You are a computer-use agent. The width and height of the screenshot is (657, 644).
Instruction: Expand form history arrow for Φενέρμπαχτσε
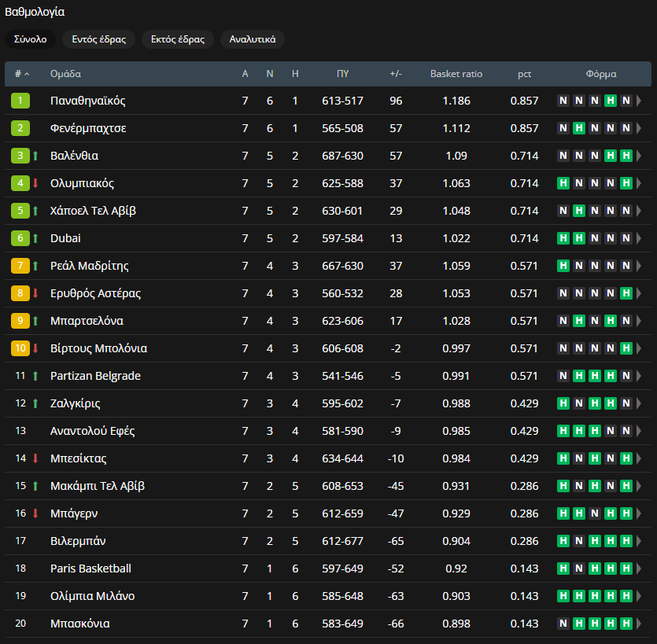pyautogui.click(x=639, y=128)
